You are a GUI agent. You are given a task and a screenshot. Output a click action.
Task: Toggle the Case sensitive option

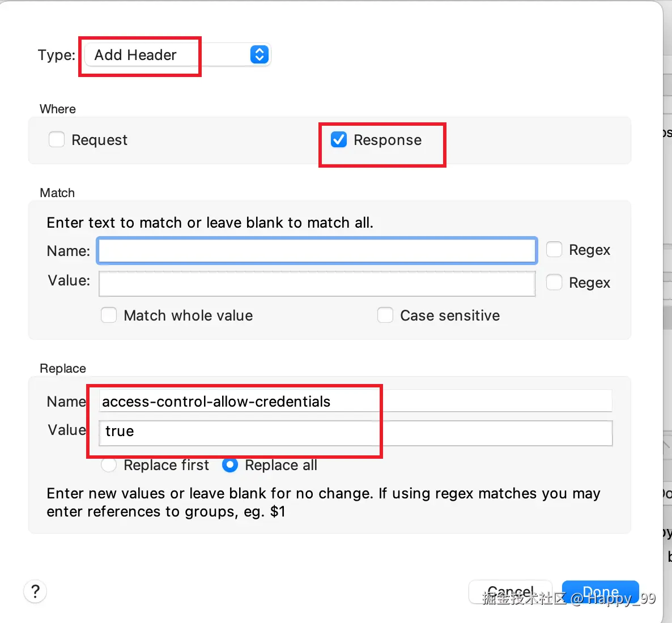[x=385, y=315]
